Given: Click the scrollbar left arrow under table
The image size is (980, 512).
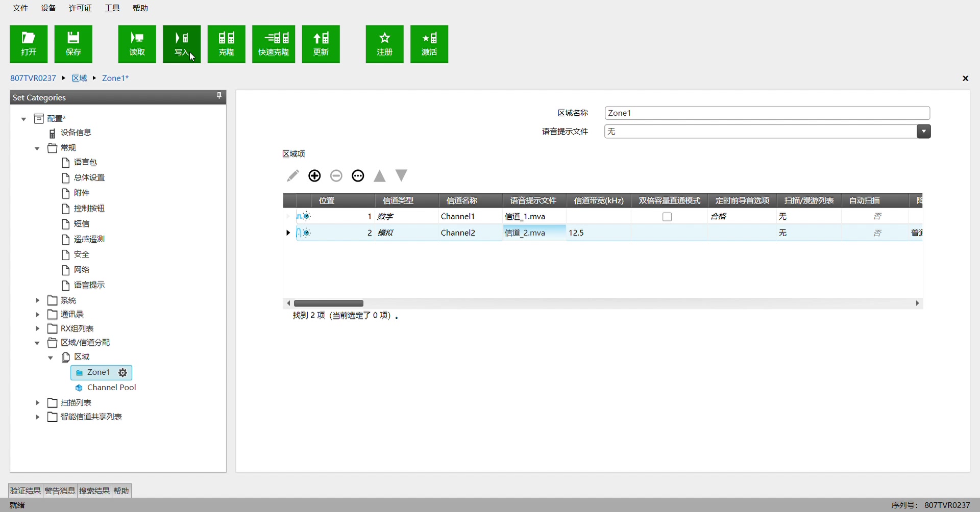Looking at the screenshot, I should (288, 303).
